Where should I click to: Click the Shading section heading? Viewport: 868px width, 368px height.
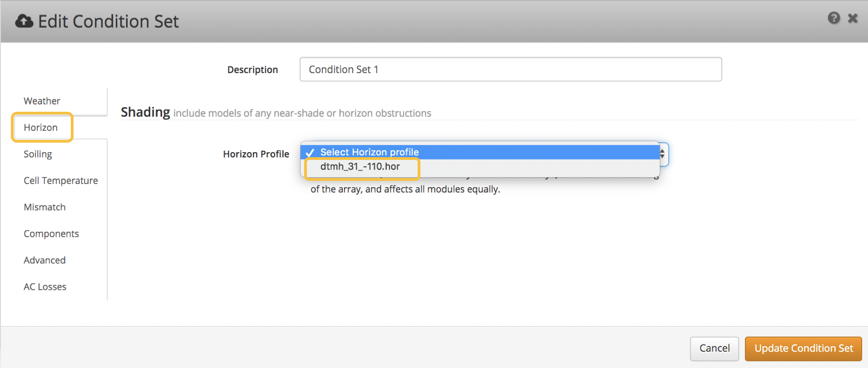(145, 112)
